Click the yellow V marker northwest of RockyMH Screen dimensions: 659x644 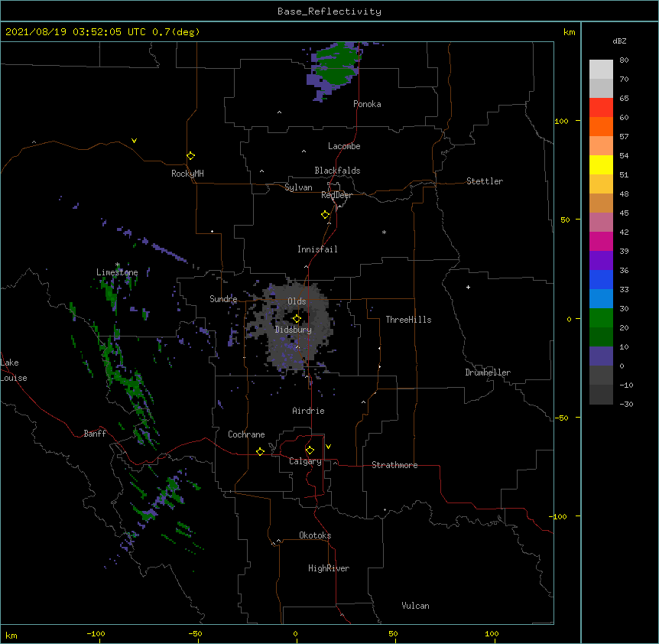134,141
